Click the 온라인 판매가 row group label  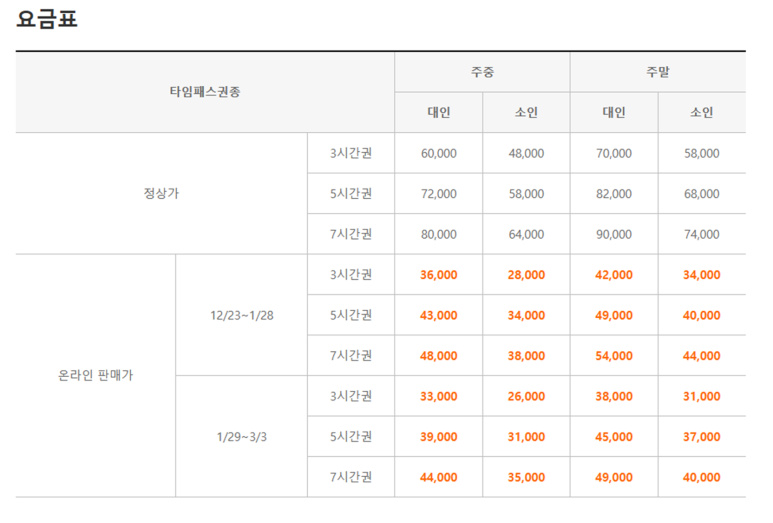pos(96,376)
